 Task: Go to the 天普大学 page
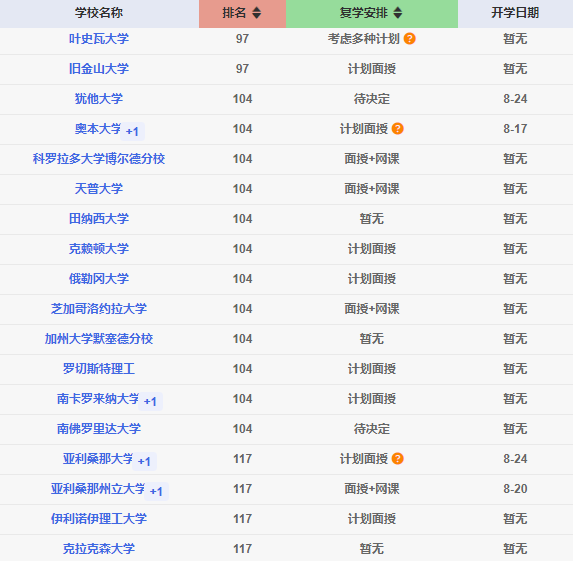tap(99, 189)
